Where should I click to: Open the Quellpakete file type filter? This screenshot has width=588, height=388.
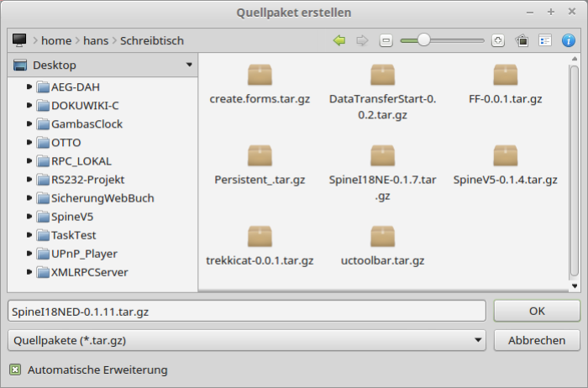[x=245, y=340]
